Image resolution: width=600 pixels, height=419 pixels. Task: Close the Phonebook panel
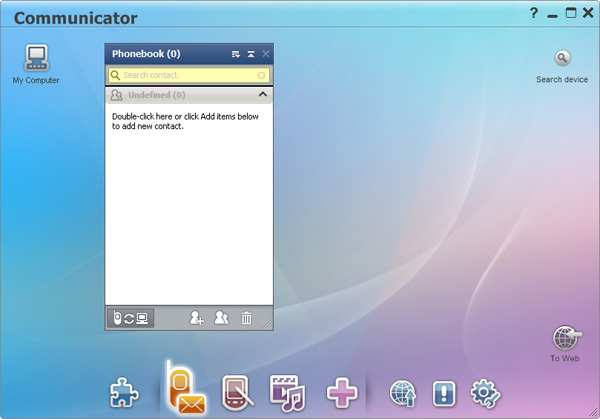(266, 54)
